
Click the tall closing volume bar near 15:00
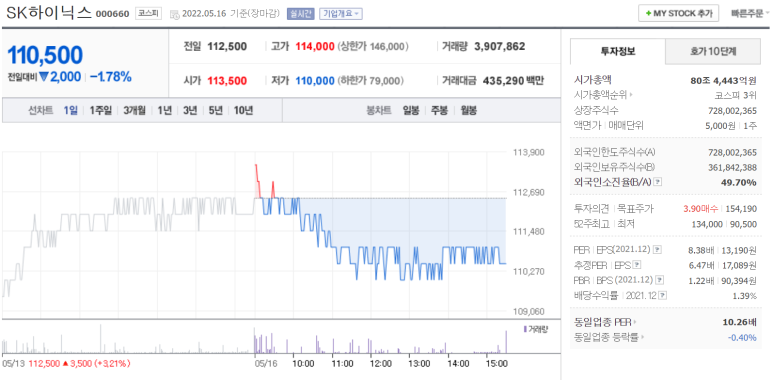tap(506, 342)
